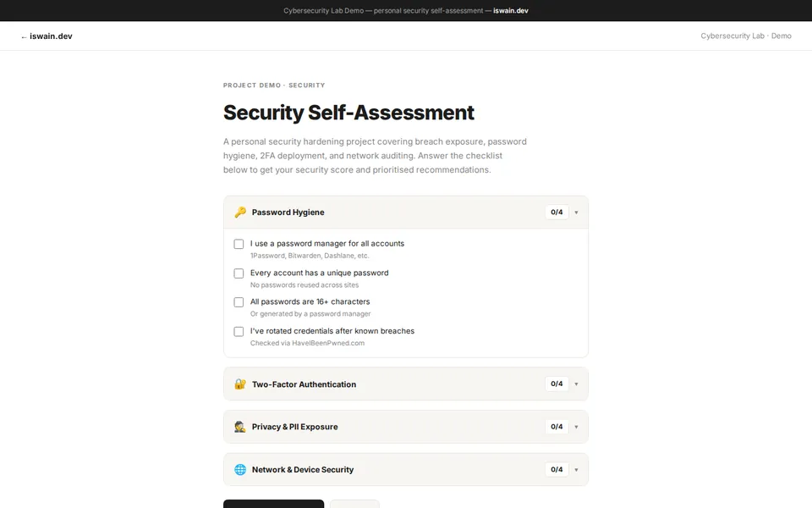Expand Two-Factor Authentication section arrow
This screenshot has height=508, width=812.
(x=576, y=384)
